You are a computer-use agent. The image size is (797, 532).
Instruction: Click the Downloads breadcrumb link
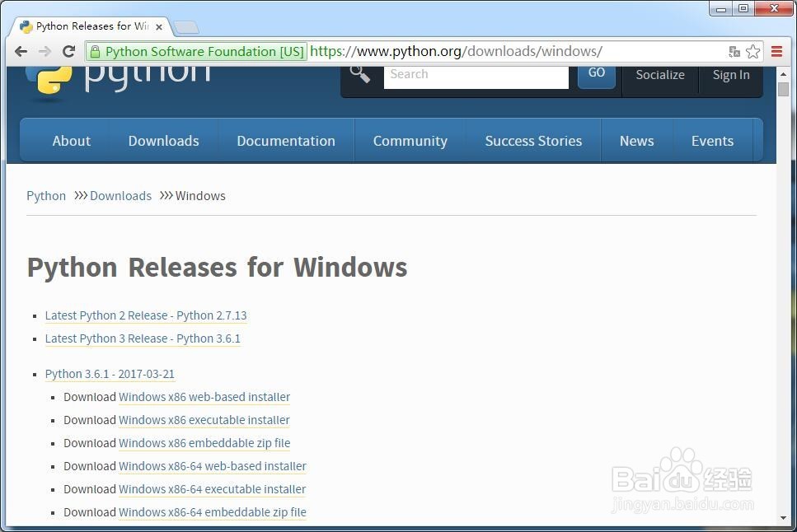pyautogui.click(x=120, y=196)
